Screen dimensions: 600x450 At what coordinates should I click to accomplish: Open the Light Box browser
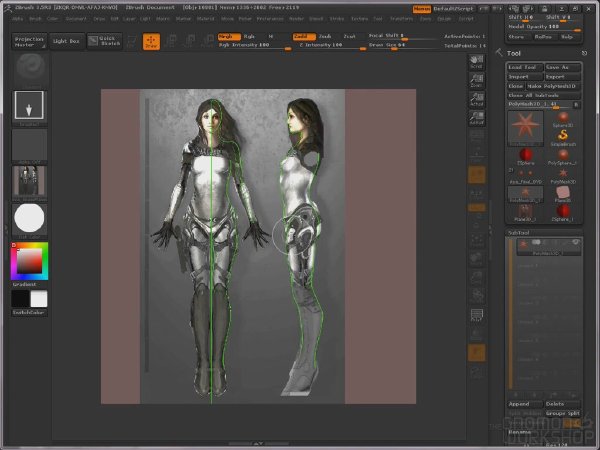[66, 41]
